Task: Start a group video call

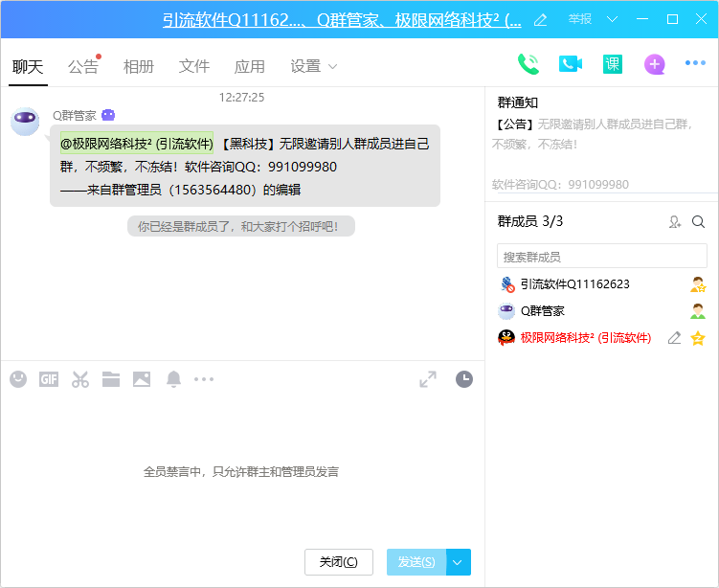Action: click(571, 64)
